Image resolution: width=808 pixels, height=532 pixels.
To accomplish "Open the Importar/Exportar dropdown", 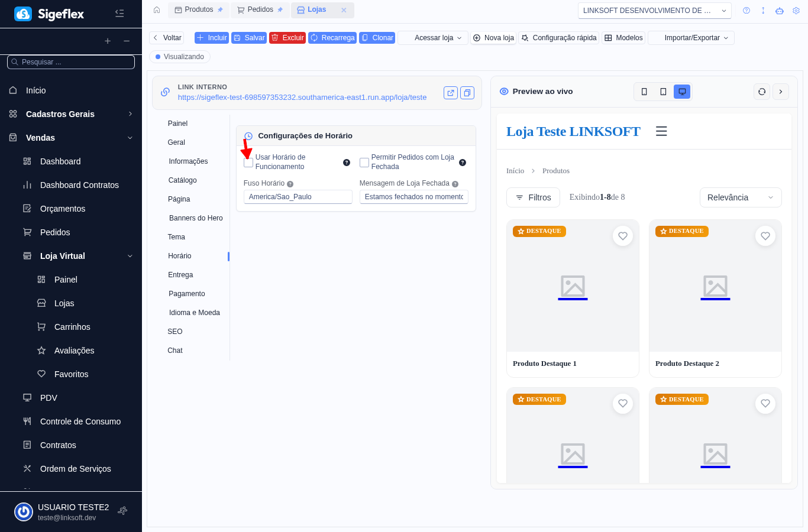I will [x=691, y=38].
